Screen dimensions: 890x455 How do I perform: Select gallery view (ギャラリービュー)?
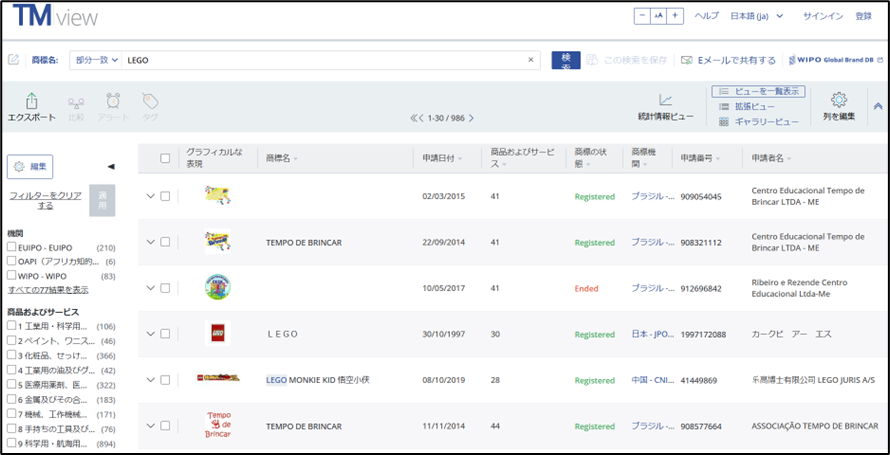(x=759, y=121)
